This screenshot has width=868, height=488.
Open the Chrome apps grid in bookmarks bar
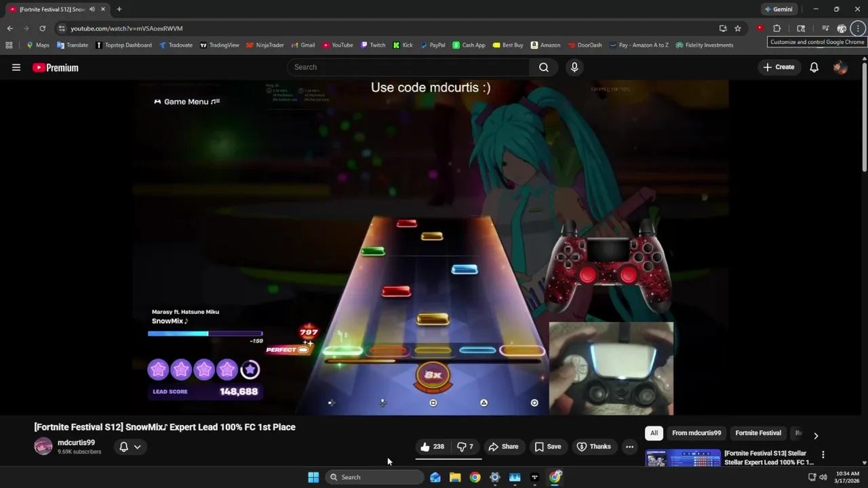coord(9,45)
